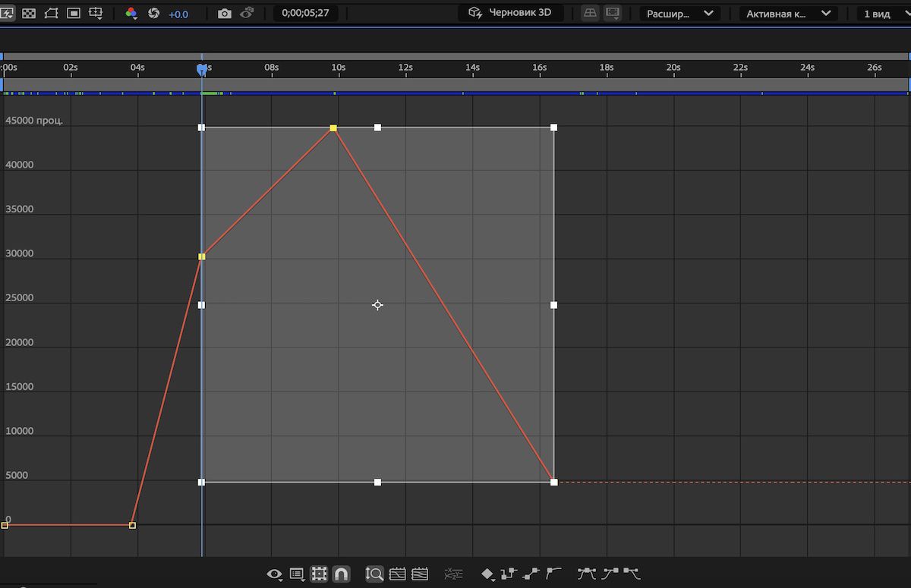Take a snapshot with the camera icon
This screenshot has width=911, height=588.
[x=225, y=13]
